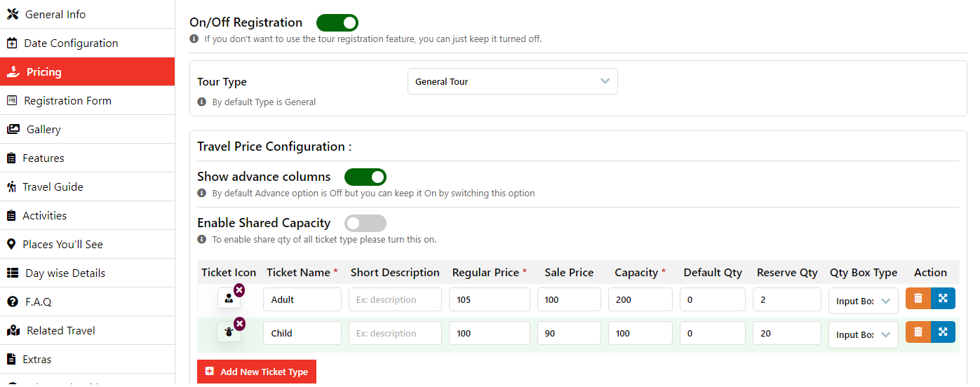Switch to the Gallery tab
The image size is (980, 387).
(43, 130)
